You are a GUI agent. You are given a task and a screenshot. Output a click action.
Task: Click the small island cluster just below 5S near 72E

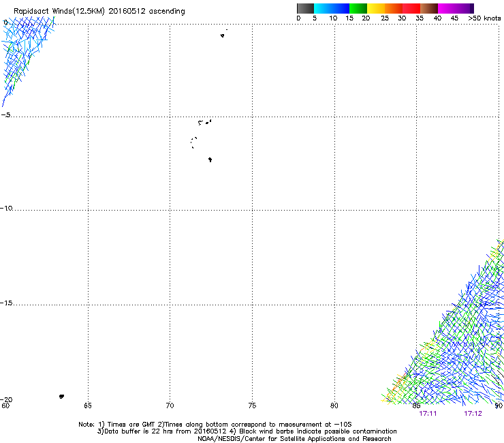click(205, 122)
